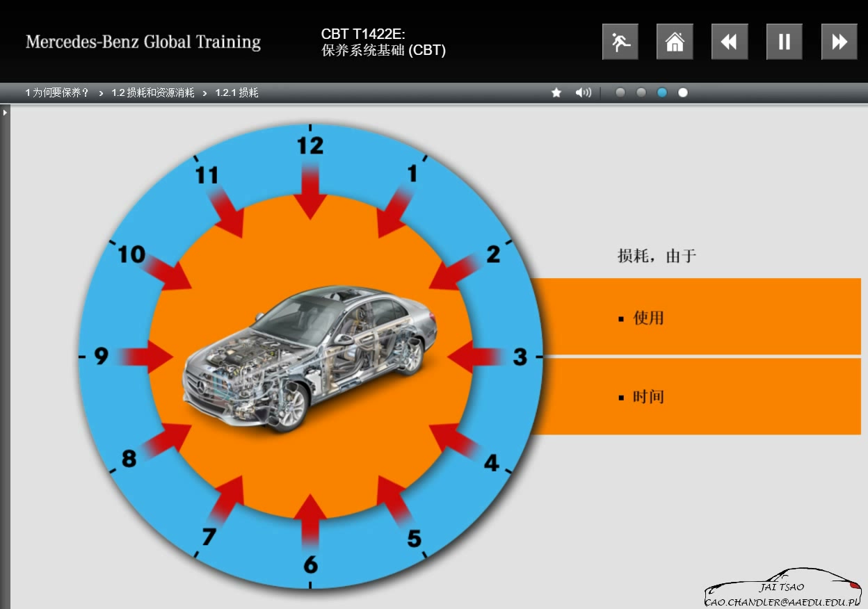
Task: Pause the training playback
Action: (785, 42)
